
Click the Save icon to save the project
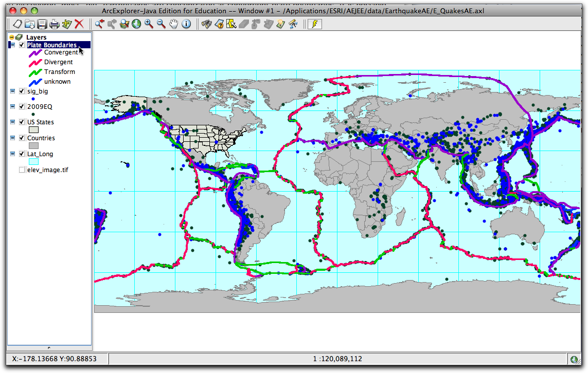point(42,24)
